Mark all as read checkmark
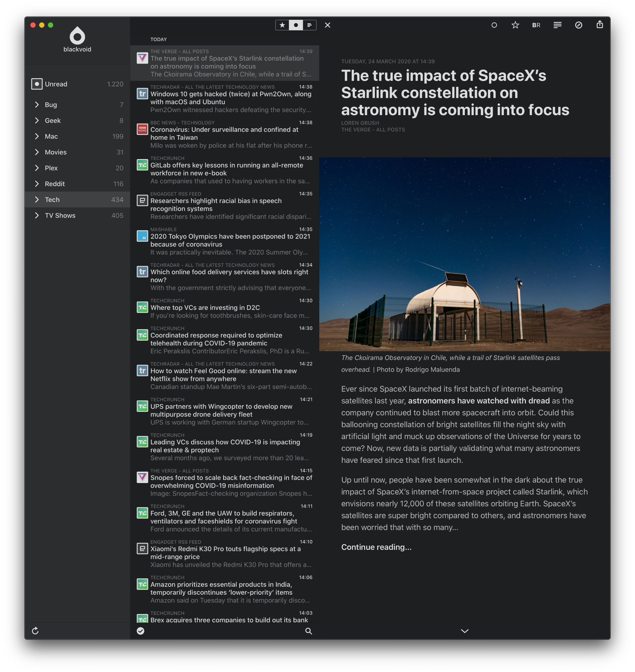 140,631
